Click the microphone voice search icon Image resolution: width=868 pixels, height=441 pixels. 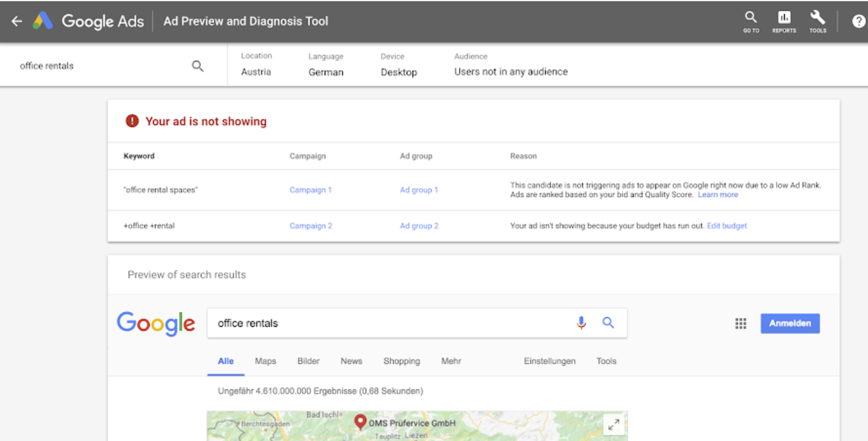pos(581,323)
